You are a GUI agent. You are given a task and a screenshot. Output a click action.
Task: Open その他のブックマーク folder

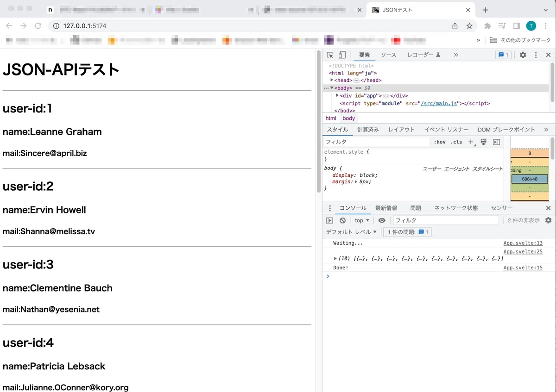pyautogui.click(x=520, y=40)
